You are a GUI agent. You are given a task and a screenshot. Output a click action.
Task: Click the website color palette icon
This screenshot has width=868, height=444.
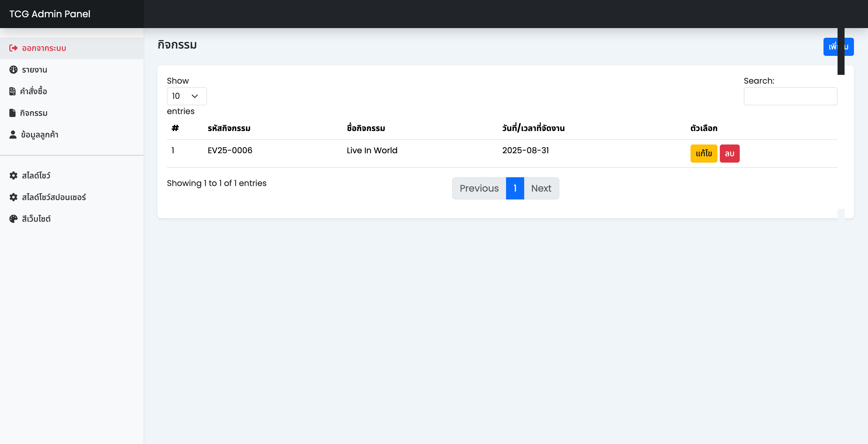[13, 219]
